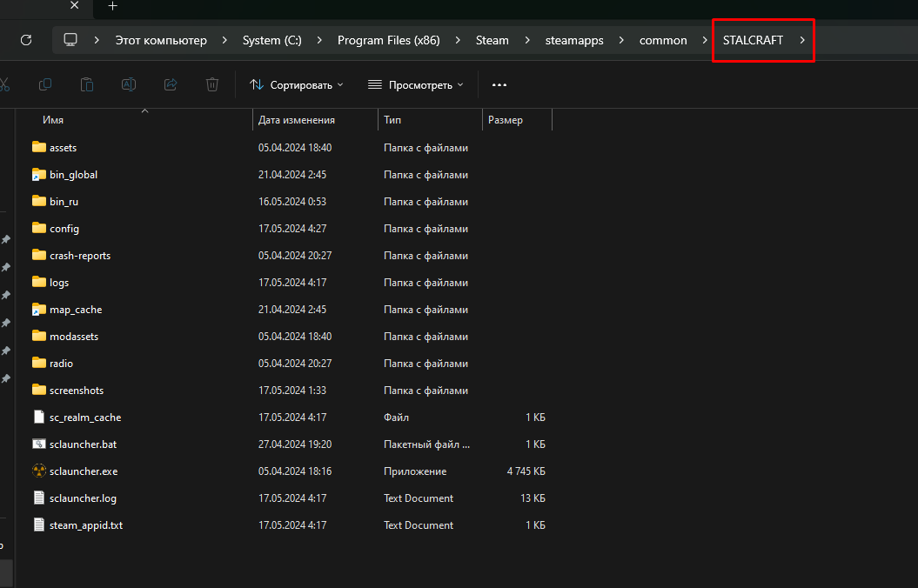
Task: Select the sclauncher.exe file name
Action: [x=84, y=471]
